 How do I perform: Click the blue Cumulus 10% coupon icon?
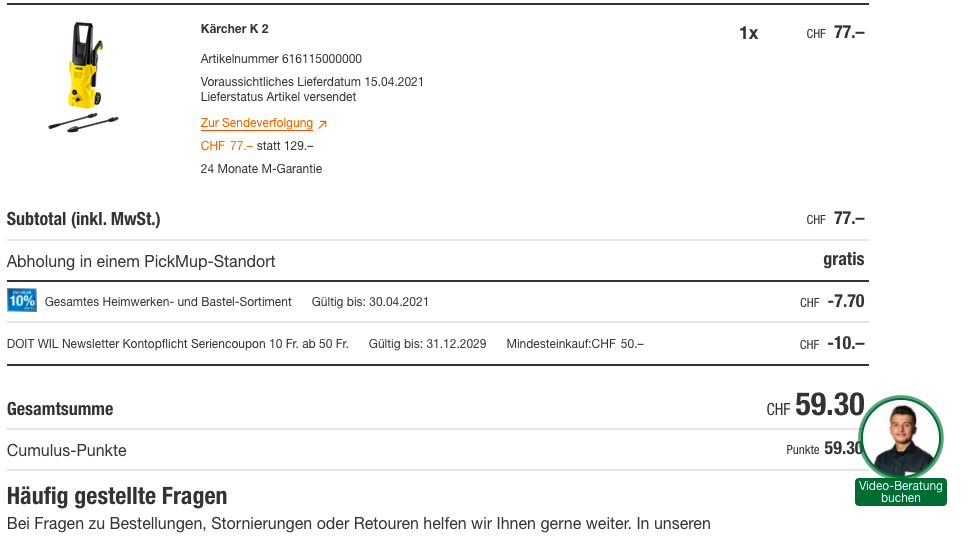click(21, 300)
